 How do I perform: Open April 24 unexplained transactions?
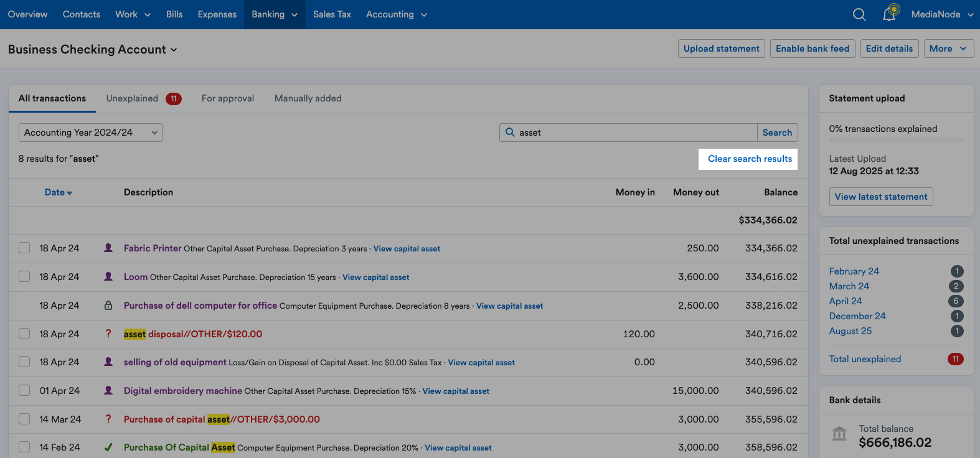pos(846,301)
